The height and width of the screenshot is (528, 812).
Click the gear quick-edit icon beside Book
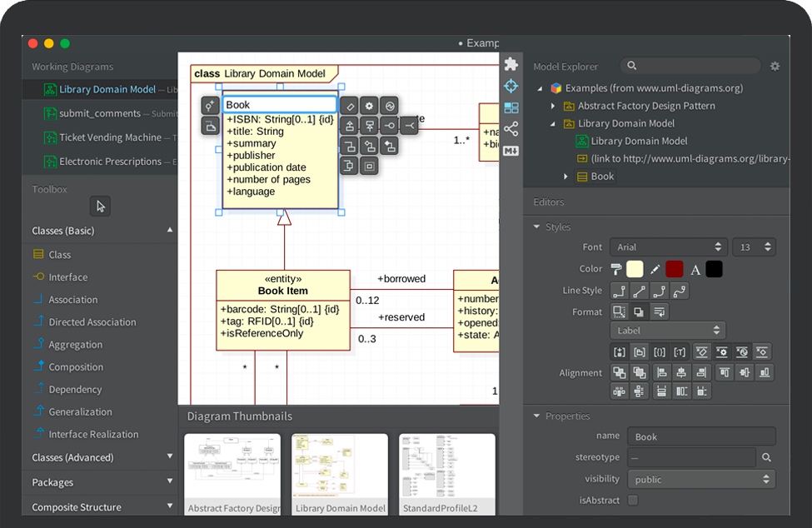point(369,106)
